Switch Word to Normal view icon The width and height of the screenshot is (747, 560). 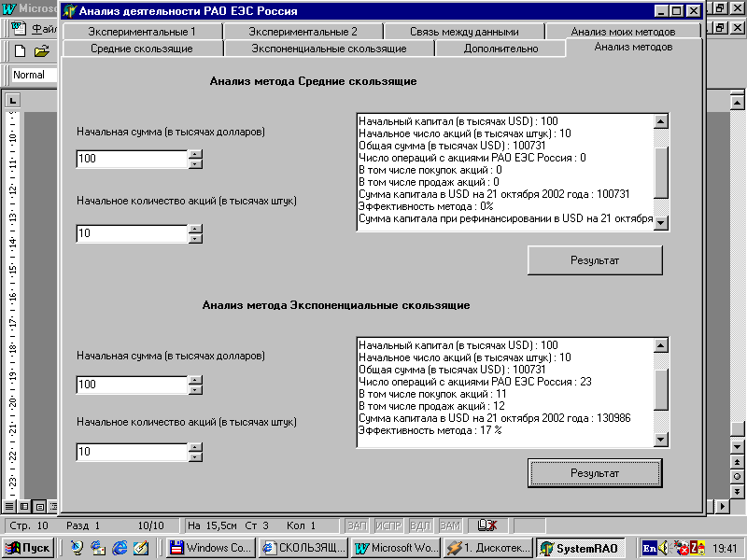click(x=9, y=506)
